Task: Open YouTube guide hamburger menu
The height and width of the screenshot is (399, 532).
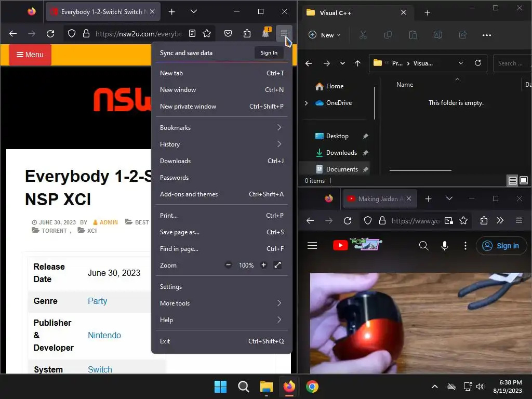Action: 312,246
